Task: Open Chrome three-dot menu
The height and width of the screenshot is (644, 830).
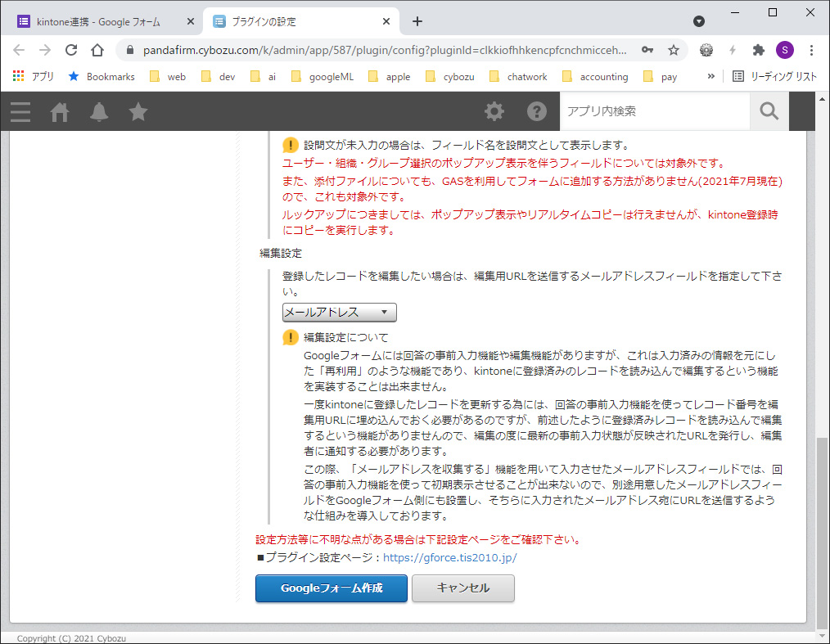Action: coord(811,50)
